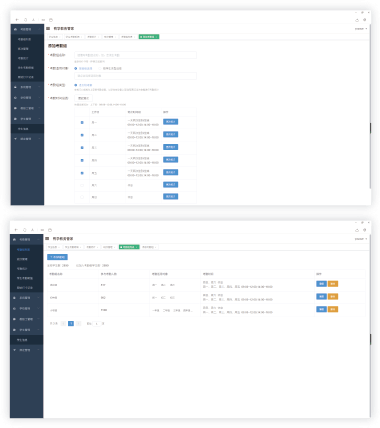Click the filter-shaped sidebar icon in the lower window
380x428 pixels.
coord(14,350)
